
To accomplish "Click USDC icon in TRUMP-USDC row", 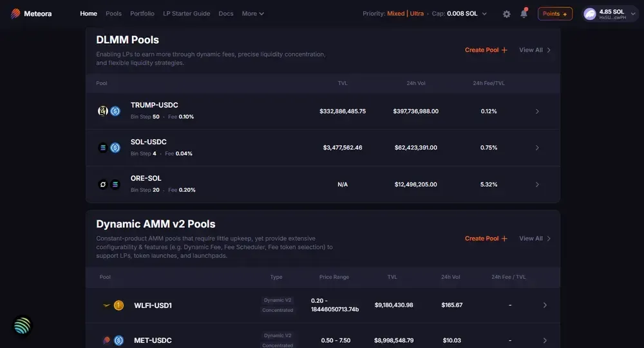I will coord(115,111).
